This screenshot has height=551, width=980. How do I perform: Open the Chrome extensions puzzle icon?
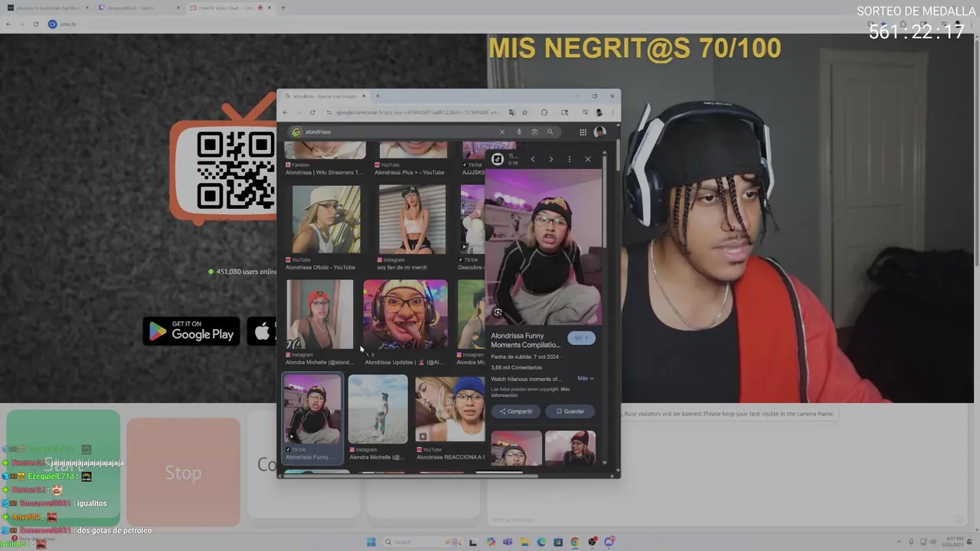tap(544, 112)
